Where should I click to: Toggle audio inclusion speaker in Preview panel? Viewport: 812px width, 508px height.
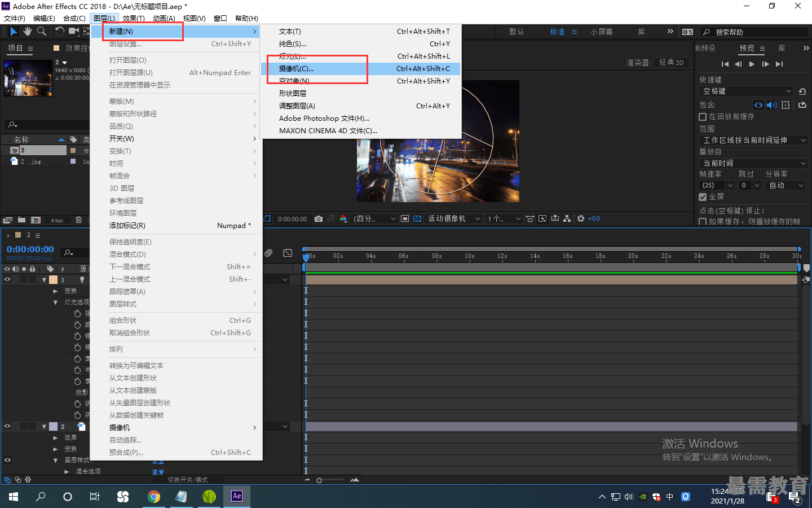[x=771, y=105]
